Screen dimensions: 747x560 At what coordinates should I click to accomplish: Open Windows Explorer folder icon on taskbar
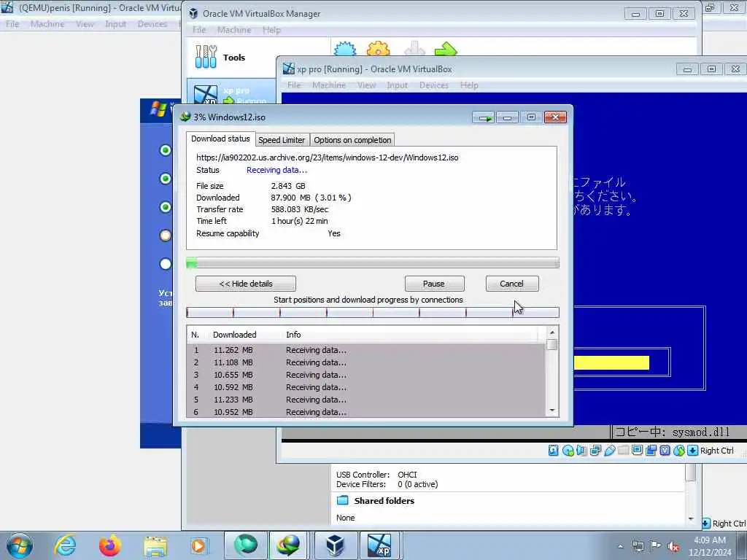pos(155,545)
